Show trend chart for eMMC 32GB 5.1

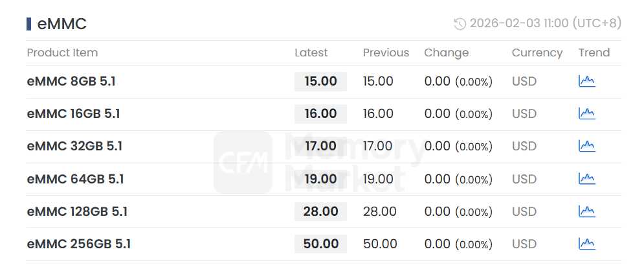586,146
